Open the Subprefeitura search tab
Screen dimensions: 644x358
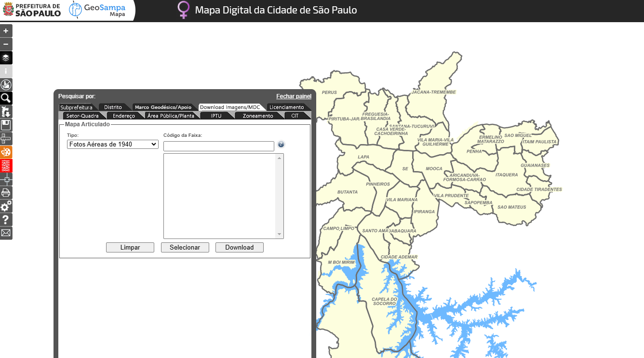[76, 107]
